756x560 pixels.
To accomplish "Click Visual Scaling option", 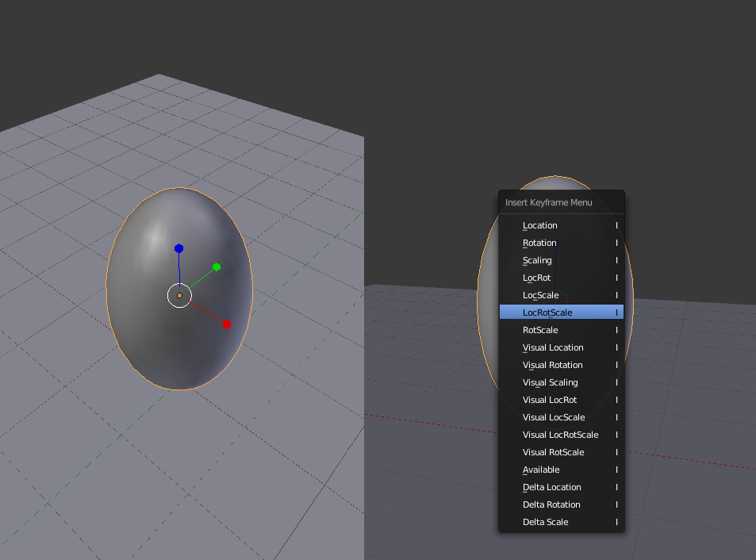I will 550,382.
